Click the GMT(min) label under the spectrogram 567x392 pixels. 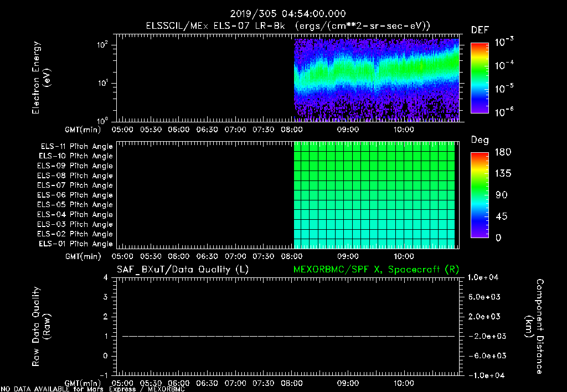pos(83,130)
